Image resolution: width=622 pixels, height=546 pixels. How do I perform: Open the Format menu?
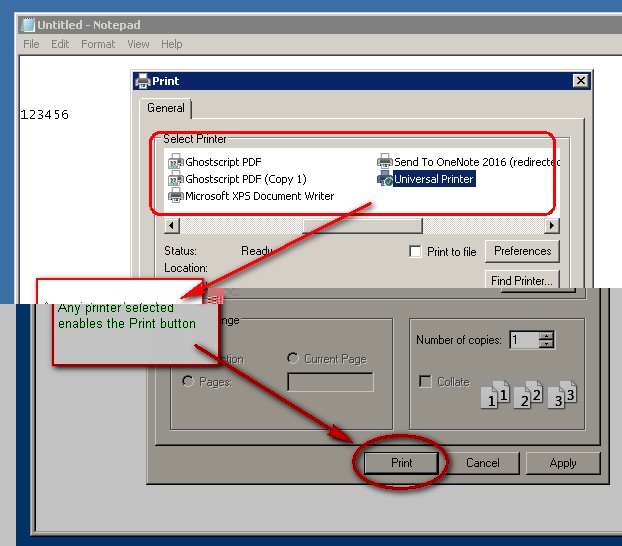98,44
